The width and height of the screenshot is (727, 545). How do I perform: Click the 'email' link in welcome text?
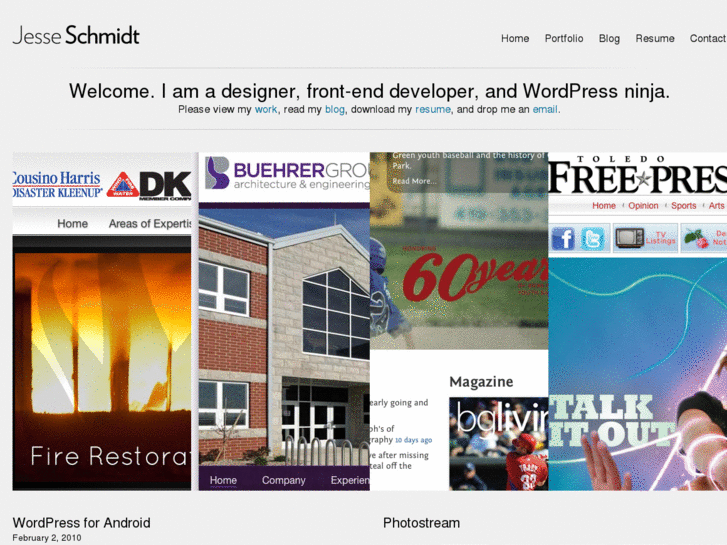coord(545,109)
